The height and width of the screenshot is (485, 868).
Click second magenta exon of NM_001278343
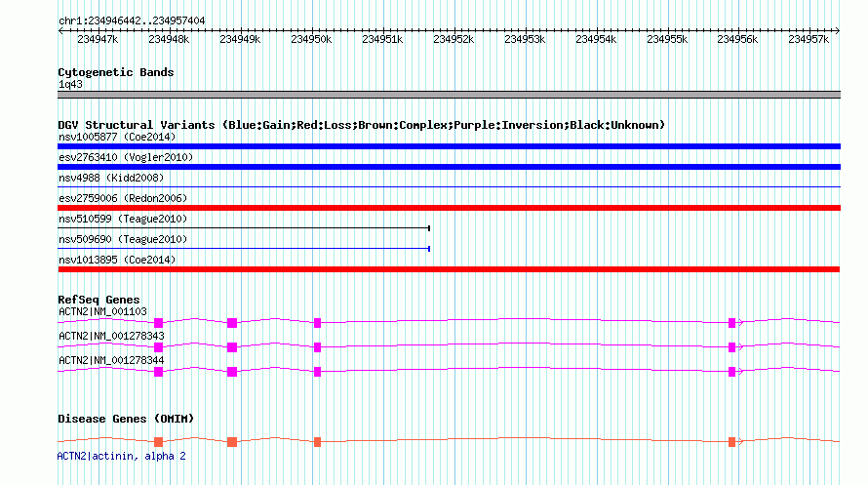[x=232, y=347]
